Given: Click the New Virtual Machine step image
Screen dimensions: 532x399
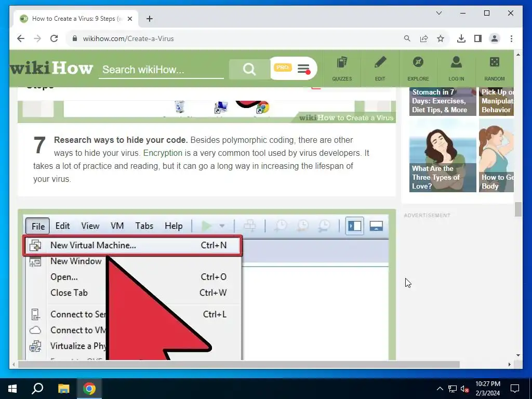Looking at the screenshot, I should pos(207,285).
